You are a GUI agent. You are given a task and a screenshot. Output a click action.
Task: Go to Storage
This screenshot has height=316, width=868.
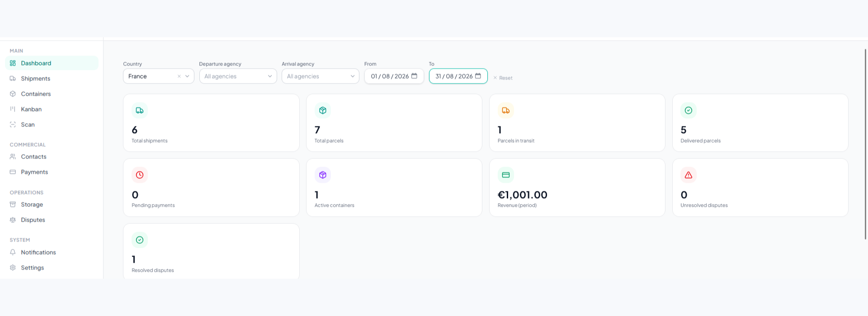(x=52, y=204)
